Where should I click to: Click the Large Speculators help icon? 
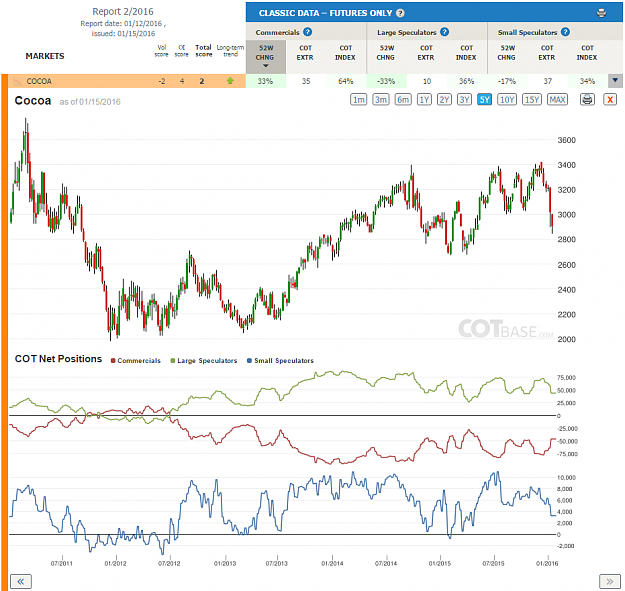coord(444,32)
